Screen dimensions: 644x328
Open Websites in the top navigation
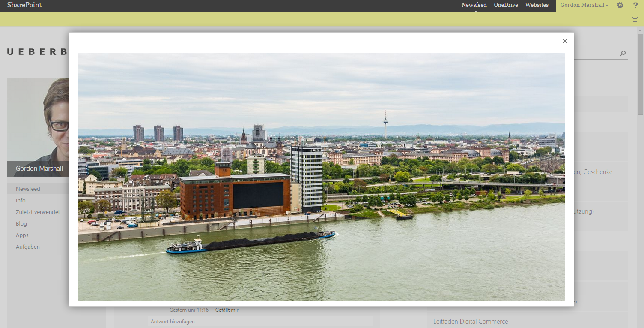(x=537, y=5)
